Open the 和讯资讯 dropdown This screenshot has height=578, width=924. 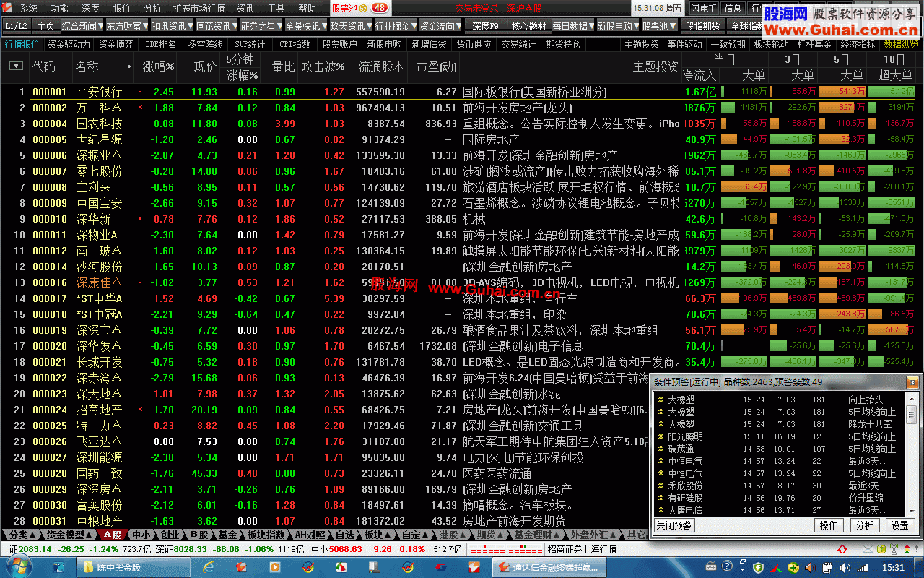click(x=172, y=26)
